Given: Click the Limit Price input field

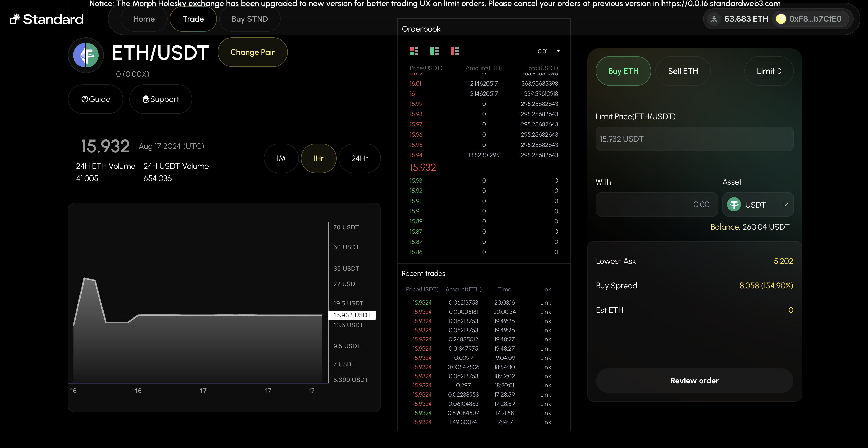Looking at the screenshot, I should coord(694,139).
